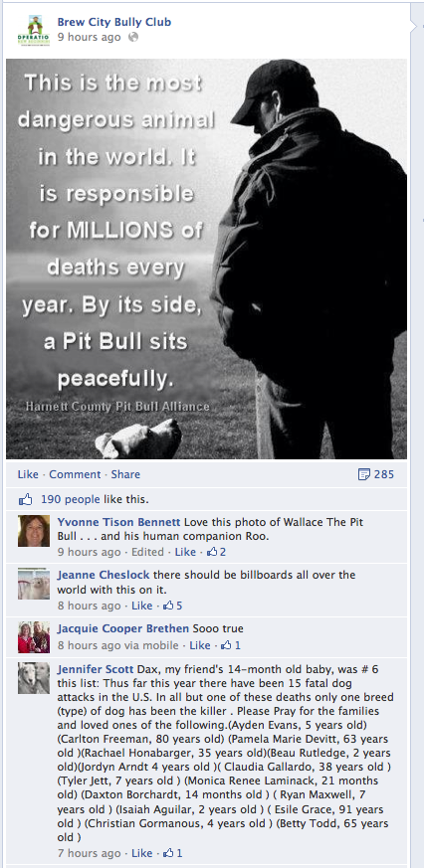The width and height of the screenshot is (424, 868).
Task: Comment on the post
Action: pyautogui.click(x=75, y=474)
